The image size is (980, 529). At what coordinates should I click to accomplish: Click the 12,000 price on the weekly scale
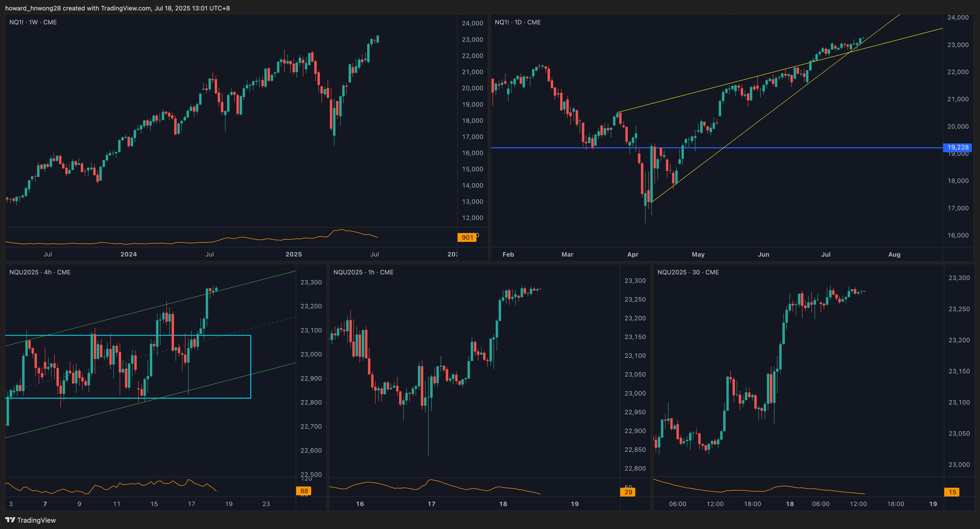472,218
